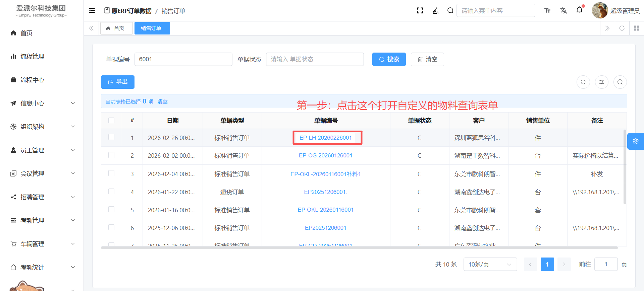Select the checkbox for row 4 退货订单
This screenshot has height=291, width=644.
pos(111,192)
